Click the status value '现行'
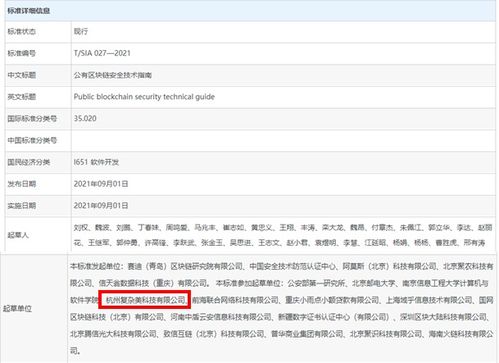The height and width of the screenshot is (363, 499). [81, 31]
